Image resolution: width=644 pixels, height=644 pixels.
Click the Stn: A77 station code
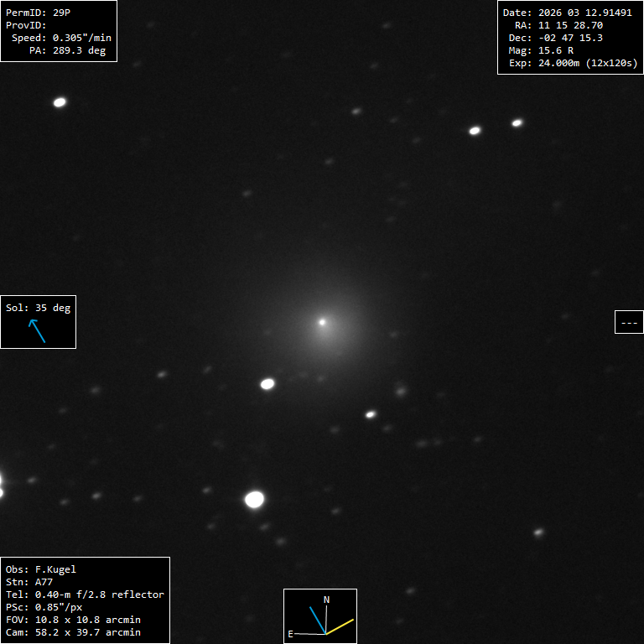tap(29, 582)
